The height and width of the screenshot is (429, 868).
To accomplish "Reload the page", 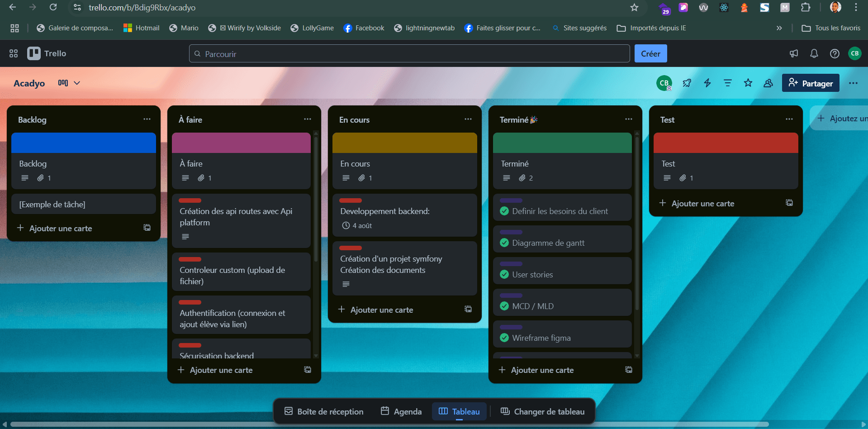I will click(53, 7).
